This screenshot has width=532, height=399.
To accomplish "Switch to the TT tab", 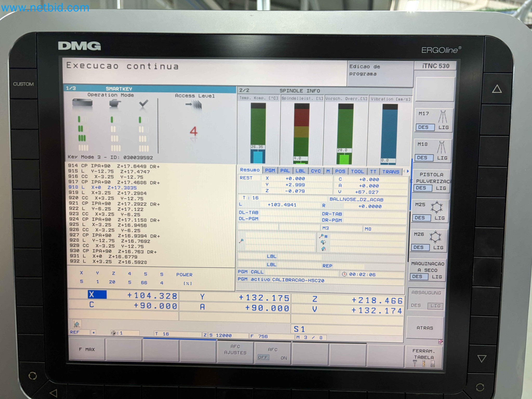I will tap(373, 171).
